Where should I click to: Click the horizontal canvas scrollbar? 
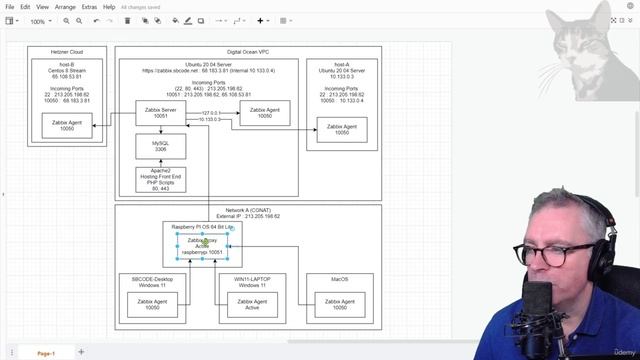click(384, 341)
